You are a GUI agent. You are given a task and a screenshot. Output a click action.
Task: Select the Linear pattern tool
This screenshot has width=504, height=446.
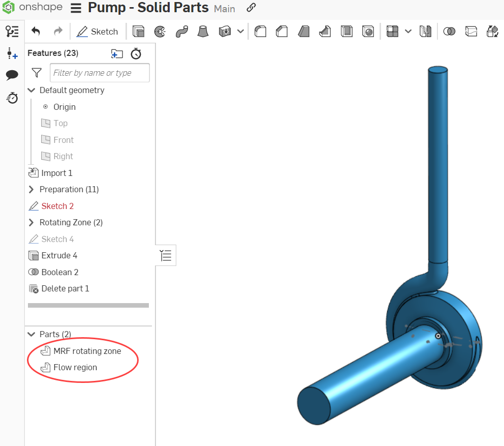click(x=392, y=32)
